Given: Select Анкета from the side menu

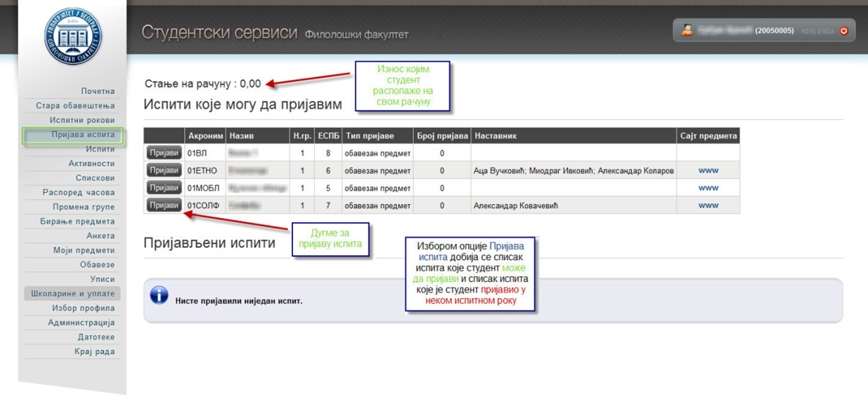Looking at the screenshot, I should pos(100,236).
